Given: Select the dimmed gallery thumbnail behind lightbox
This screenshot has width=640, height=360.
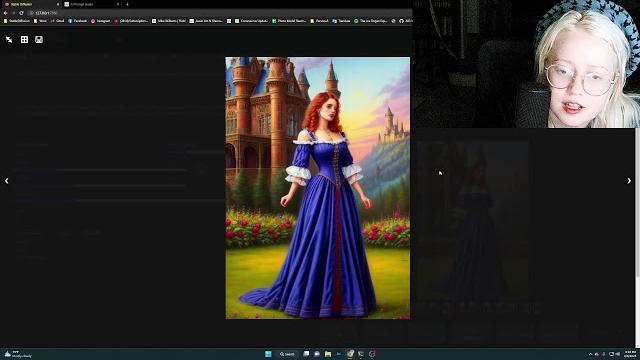Looking at the screenshot, I should (472, 220).
